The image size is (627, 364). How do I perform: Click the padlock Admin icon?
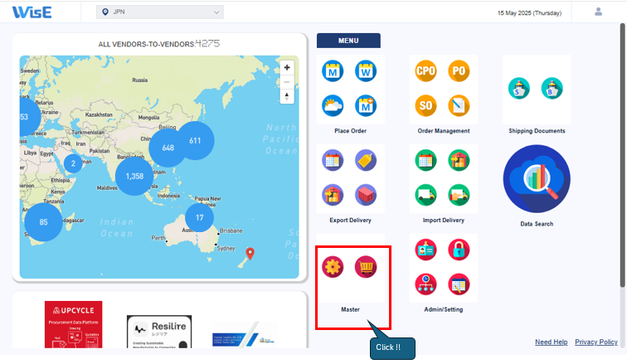459,250
